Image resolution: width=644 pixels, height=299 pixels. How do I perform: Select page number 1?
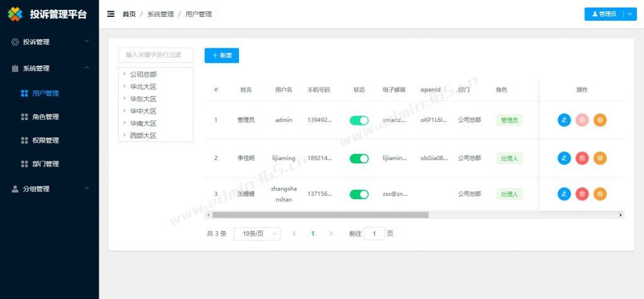(313, 234)
